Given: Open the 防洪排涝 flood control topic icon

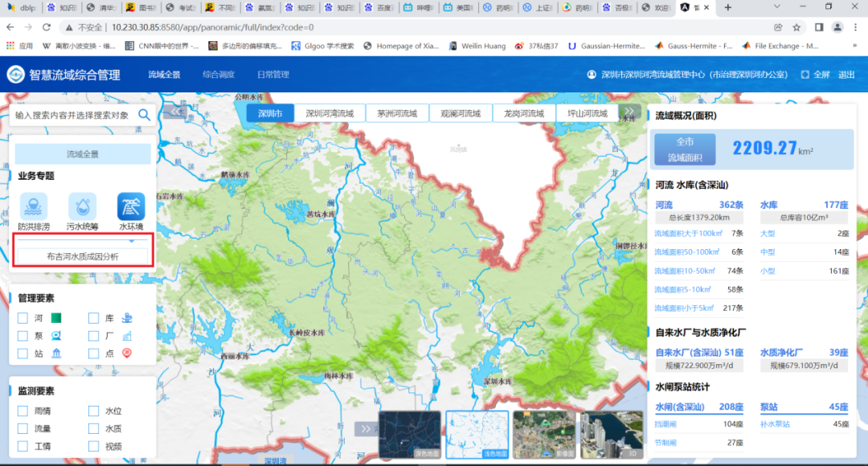Looking at the screenshot, I should click(33, 207).
